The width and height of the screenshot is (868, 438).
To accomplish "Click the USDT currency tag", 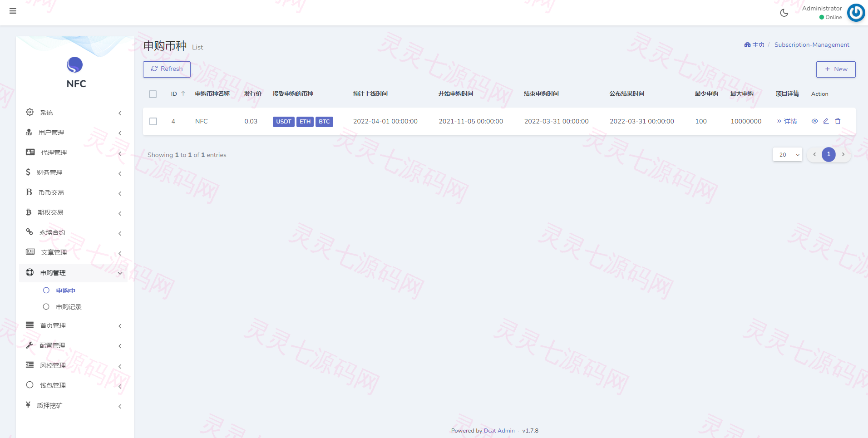I will pyautogui.click(x=284, y=122).
